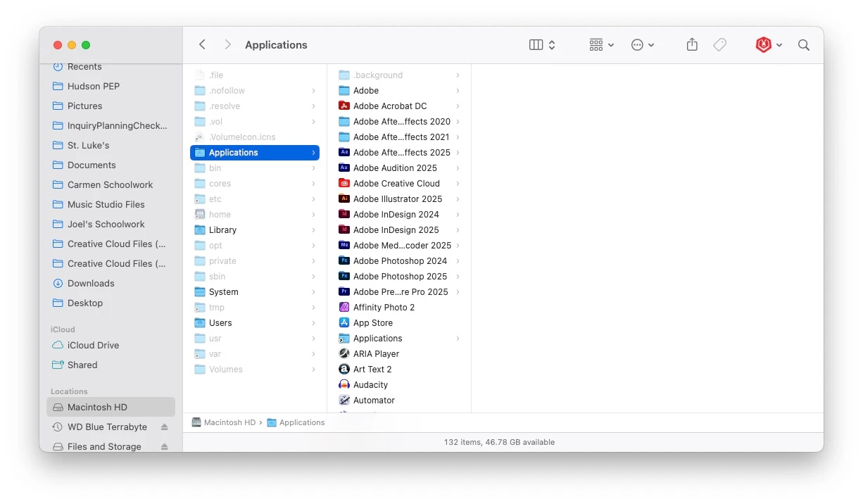Select the .VolumeIcon.icns file
Screen dimensions: 863x504
coord(255,137)
